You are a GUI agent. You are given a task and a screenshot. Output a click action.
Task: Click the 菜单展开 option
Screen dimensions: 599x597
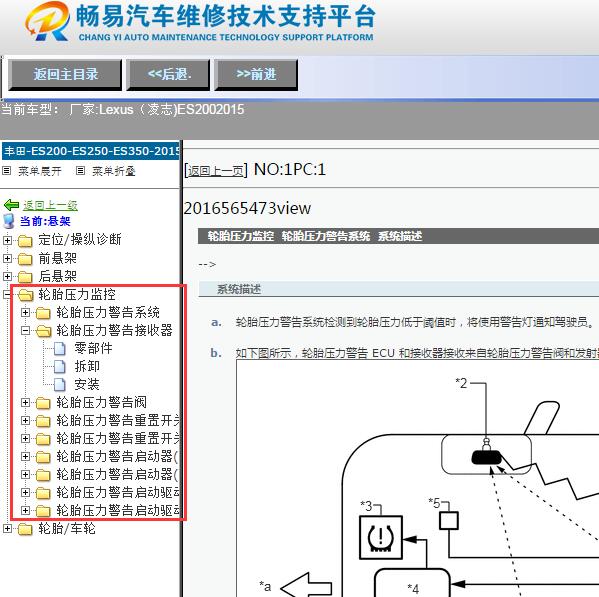(x=40, y=171)
